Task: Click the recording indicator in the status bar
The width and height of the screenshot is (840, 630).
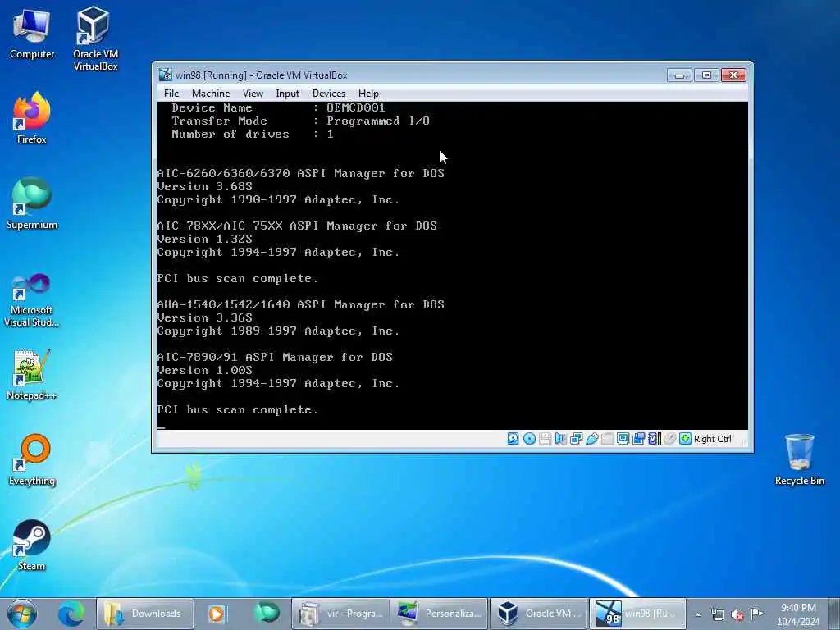Action: pyautogui.click(x=638, y=439)
